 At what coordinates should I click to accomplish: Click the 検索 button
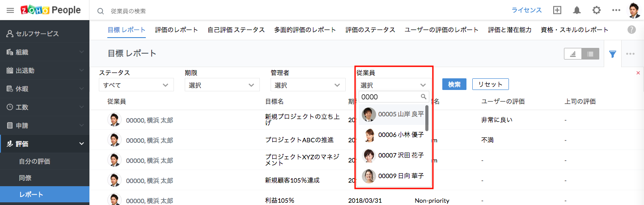click(x=454, y=84)
